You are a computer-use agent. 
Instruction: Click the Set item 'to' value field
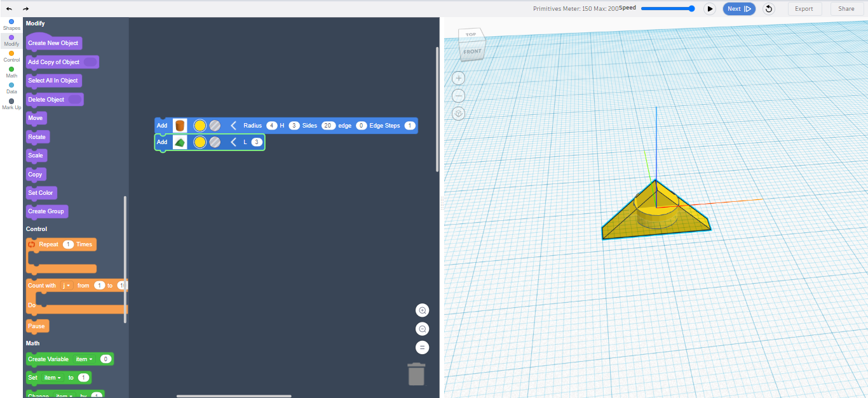83,378
